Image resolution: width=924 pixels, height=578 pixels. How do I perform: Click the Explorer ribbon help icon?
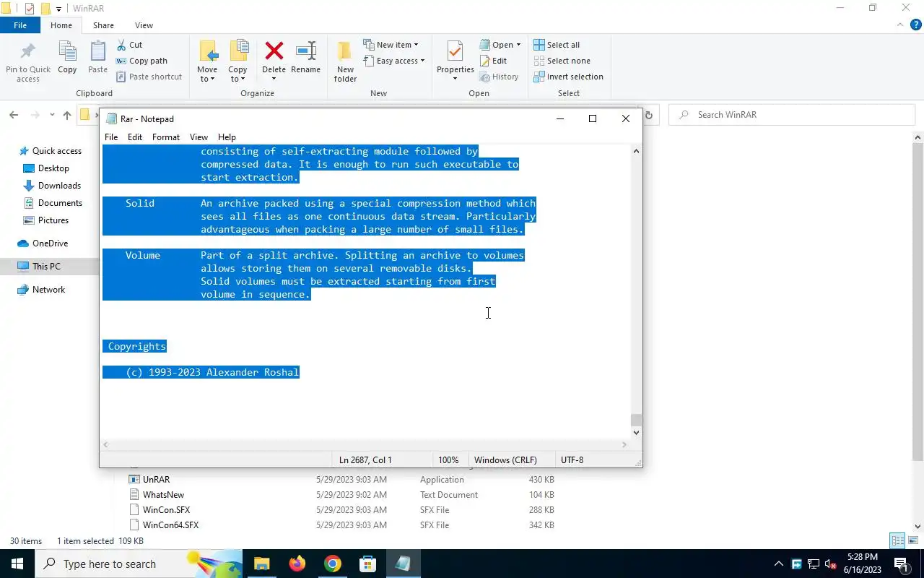915,25
